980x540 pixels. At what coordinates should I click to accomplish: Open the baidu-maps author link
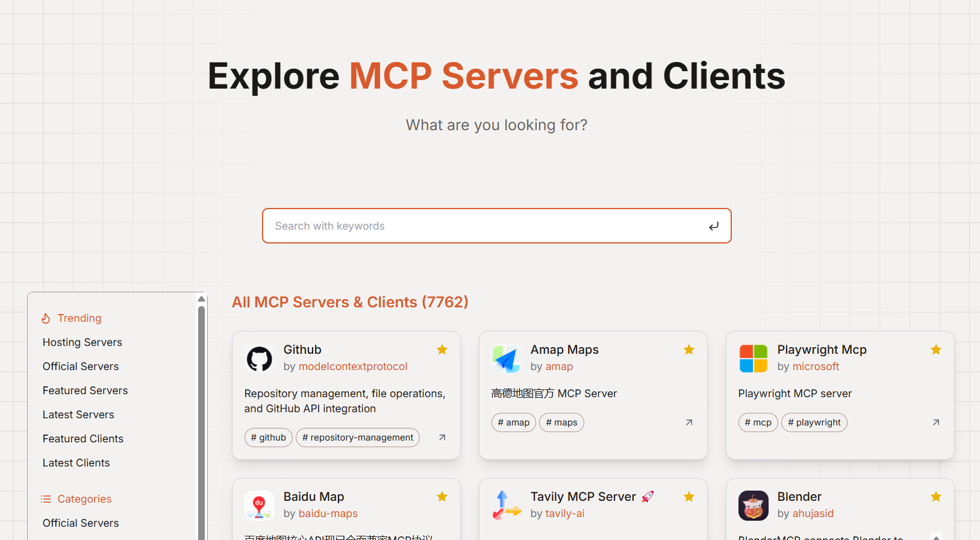coord(328,513)
